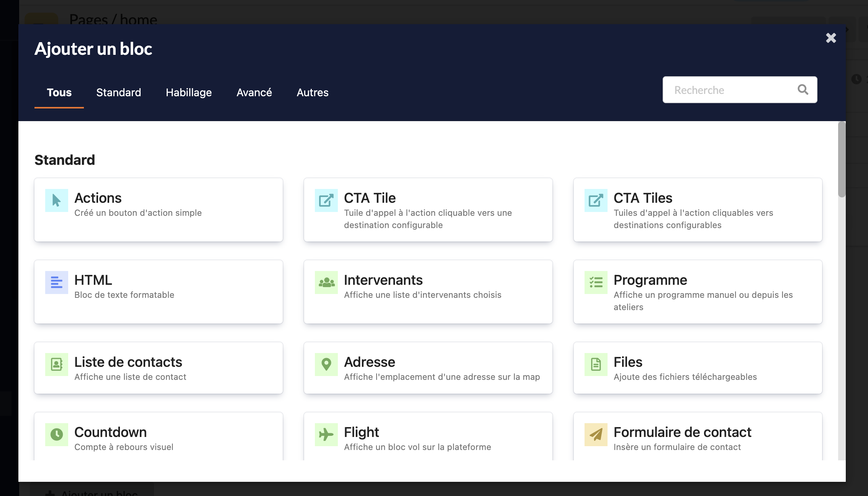This screenshot has width=868, height=496.
Task: Close the Ajouter un bloc dialog
Action: point(831,38)
